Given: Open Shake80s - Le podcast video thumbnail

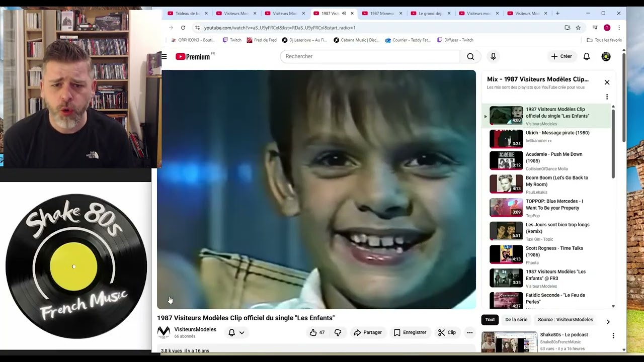Looking at the screenshot, I should [x=509, y=342].
